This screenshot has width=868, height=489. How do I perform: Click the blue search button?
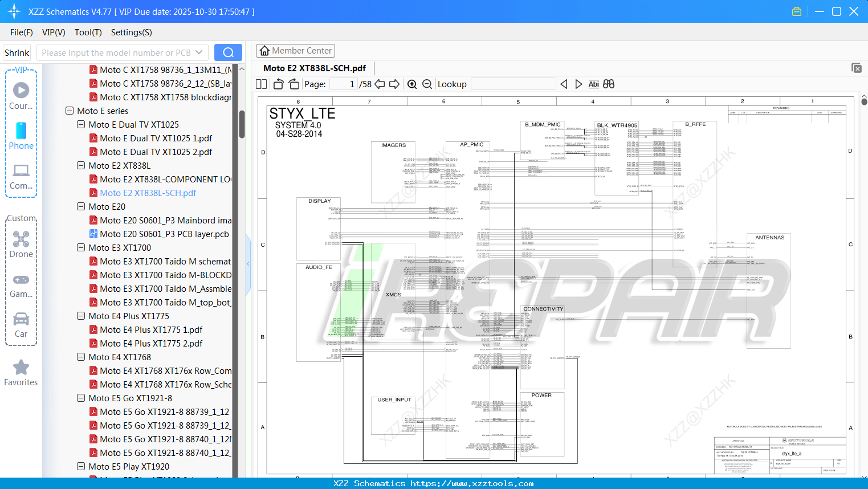coord(228,52)
